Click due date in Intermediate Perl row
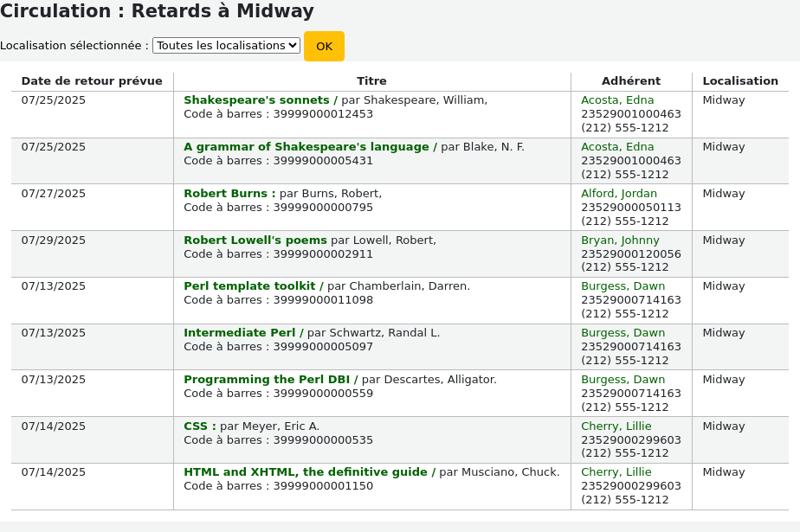The image size is (800, 532). (x=54, y=333)
